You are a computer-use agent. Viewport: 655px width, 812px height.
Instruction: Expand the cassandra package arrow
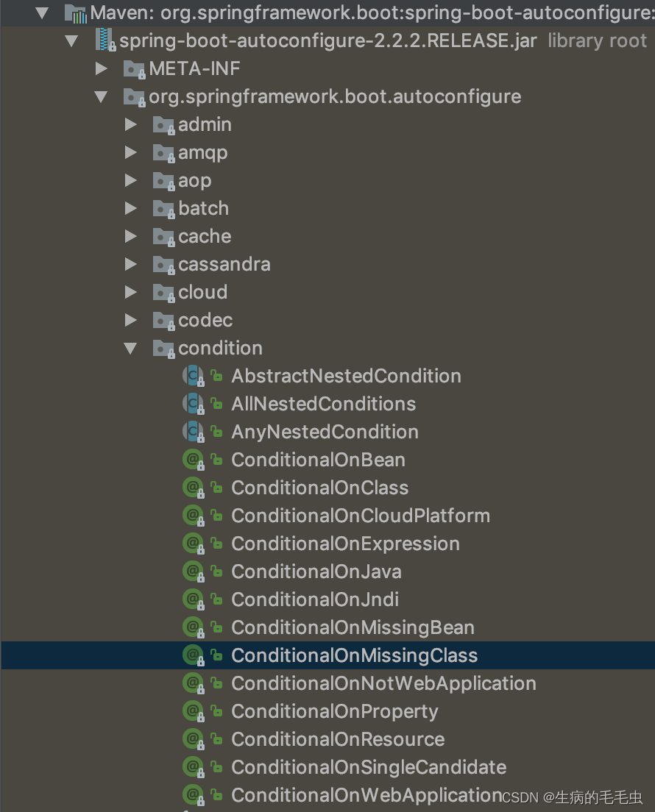(131, 264)
